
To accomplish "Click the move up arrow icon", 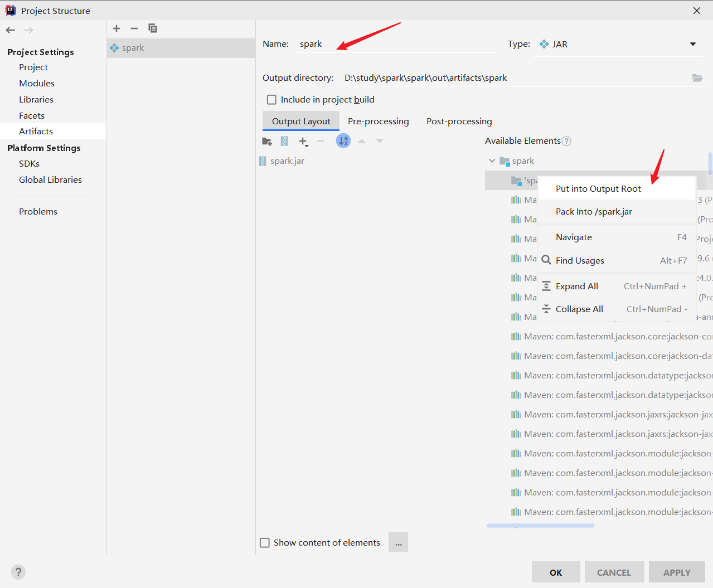I will pos(362,142).
